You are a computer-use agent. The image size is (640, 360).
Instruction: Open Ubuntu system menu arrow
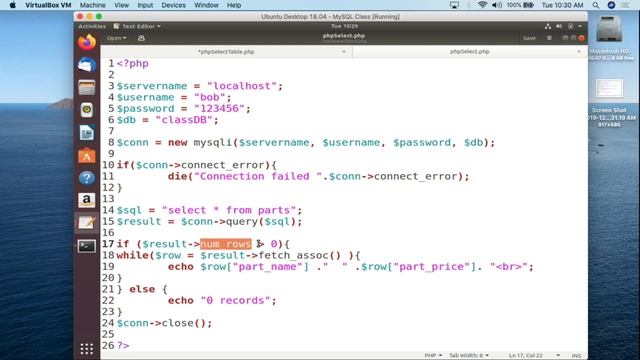[x=580, y=26]
